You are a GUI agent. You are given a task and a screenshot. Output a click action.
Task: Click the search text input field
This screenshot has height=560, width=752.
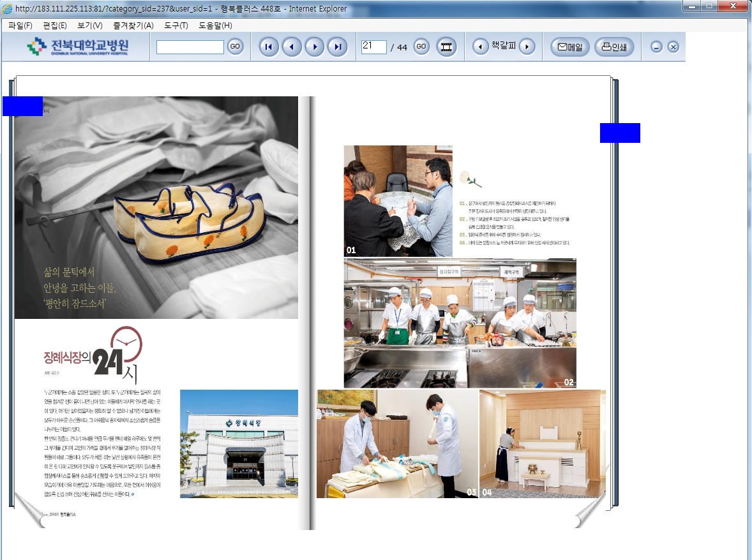tap(190, 47)
